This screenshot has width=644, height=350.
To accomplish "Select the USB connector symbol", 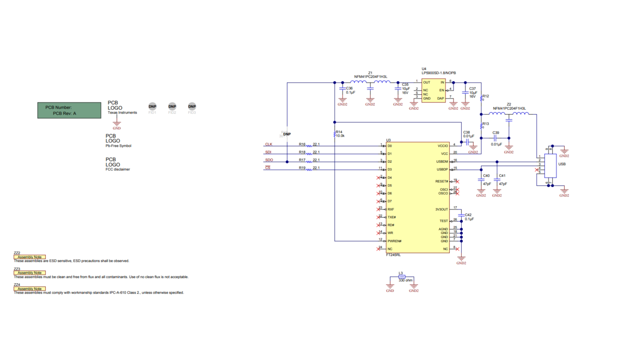I will (550, 165).
